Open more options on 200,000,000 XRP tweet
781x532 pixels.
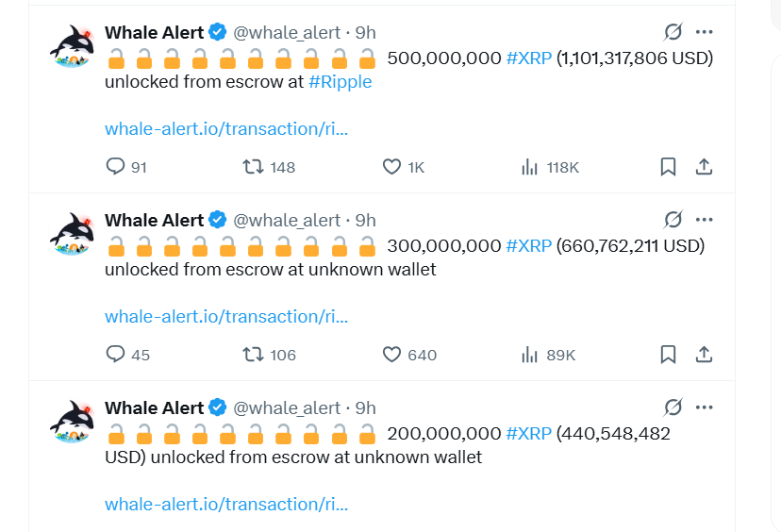coord(705,407)
